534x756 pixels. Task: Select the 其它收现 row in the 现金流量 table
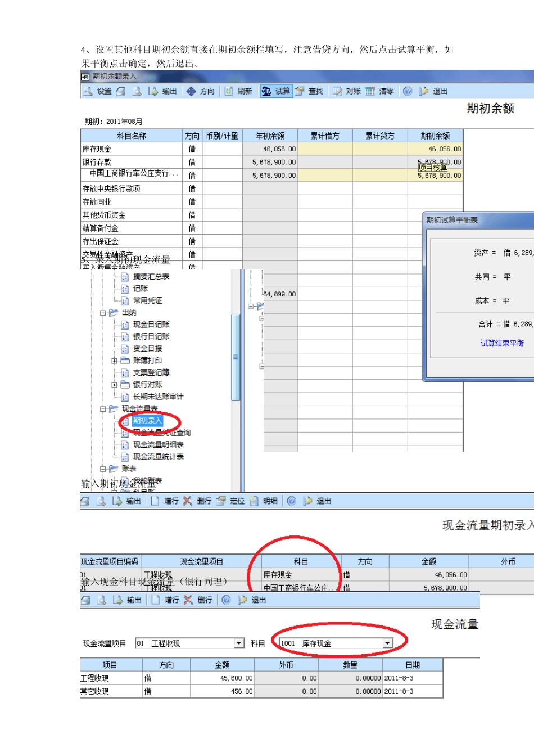point(262,691)
